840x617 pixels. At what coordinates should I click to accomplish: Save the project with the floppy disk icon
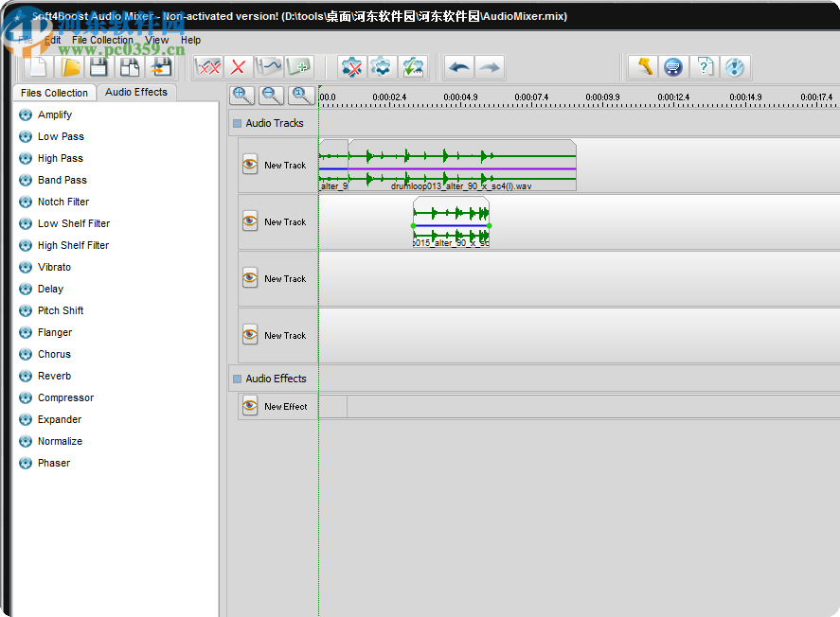pos(99,67)
